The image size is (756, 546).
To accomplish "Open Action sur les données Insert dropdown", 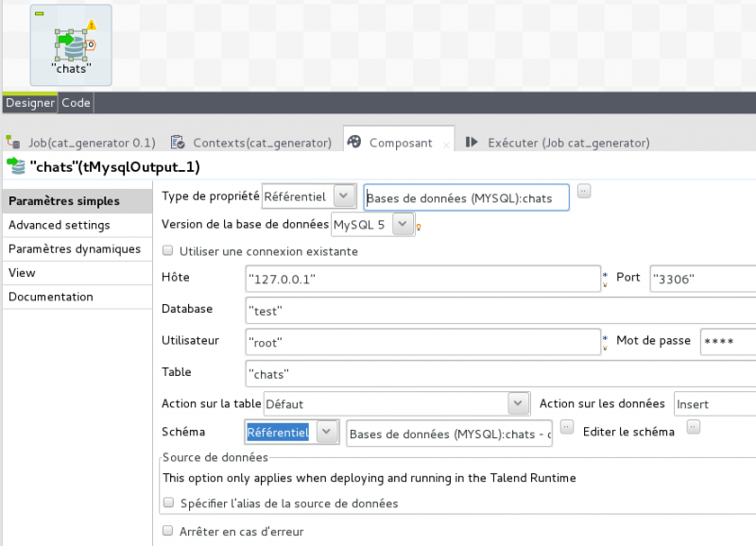I will (x=715, y=404).
